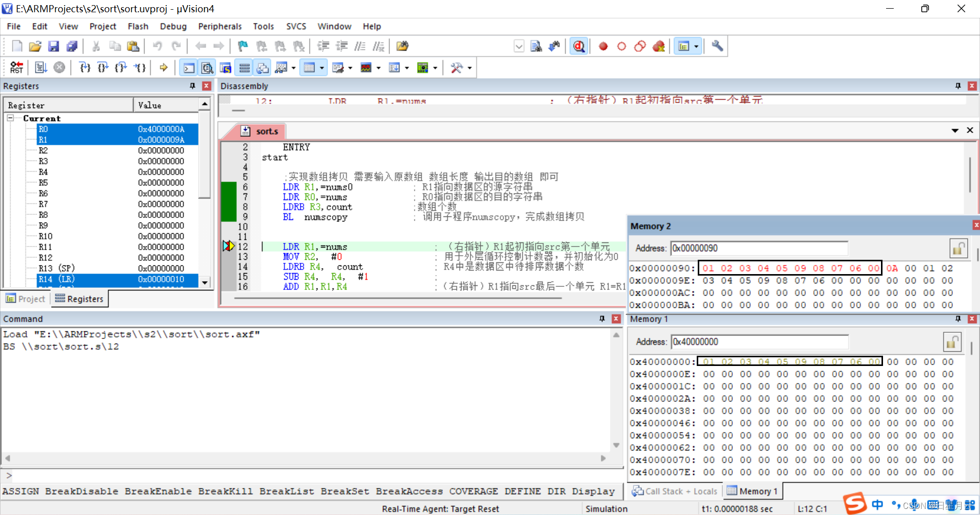This screenshot has width=980, height=515.
Task: Create a new file from the toolbar
Action: 17,46
